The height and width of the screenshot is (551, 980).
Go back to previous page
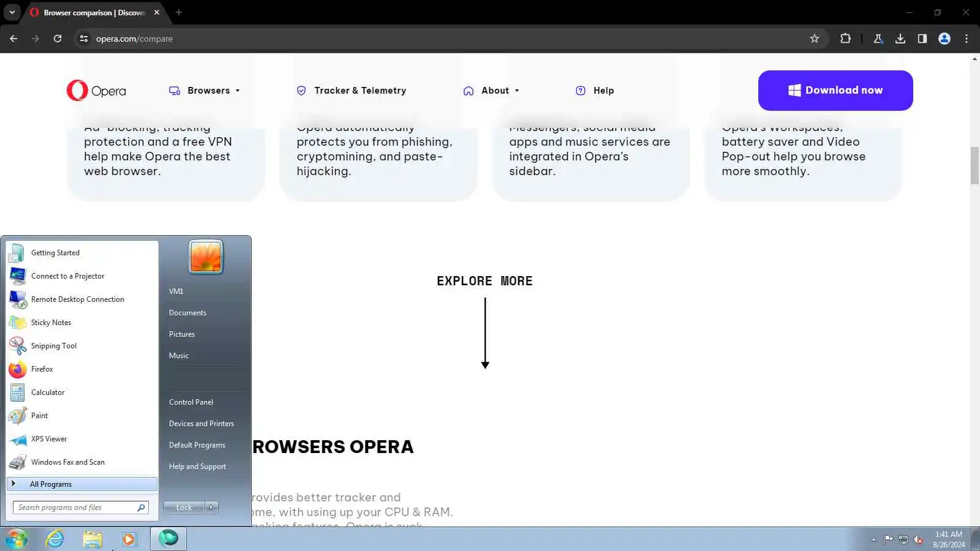tap(13, 39)
